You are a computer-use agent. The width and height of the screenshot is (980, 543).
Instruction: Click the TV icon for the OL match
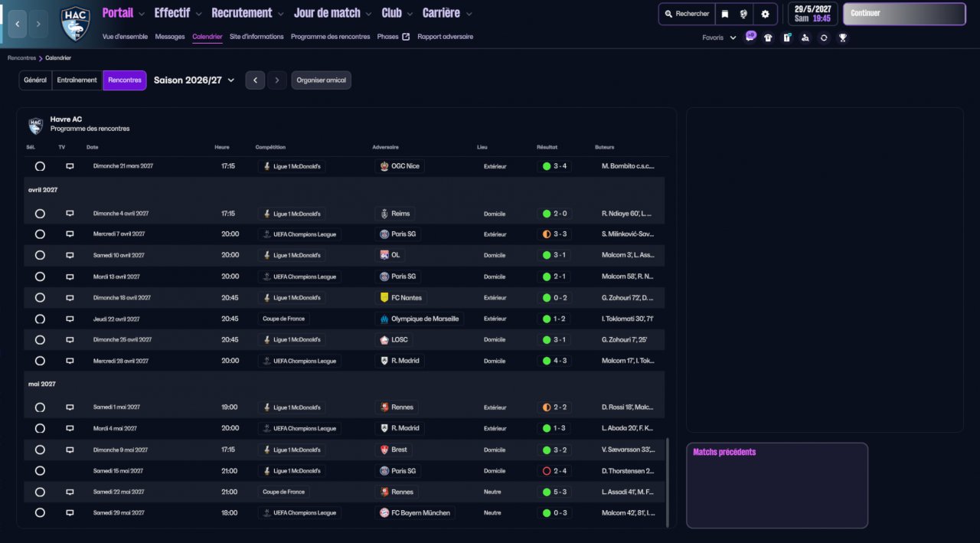point(70,255)
